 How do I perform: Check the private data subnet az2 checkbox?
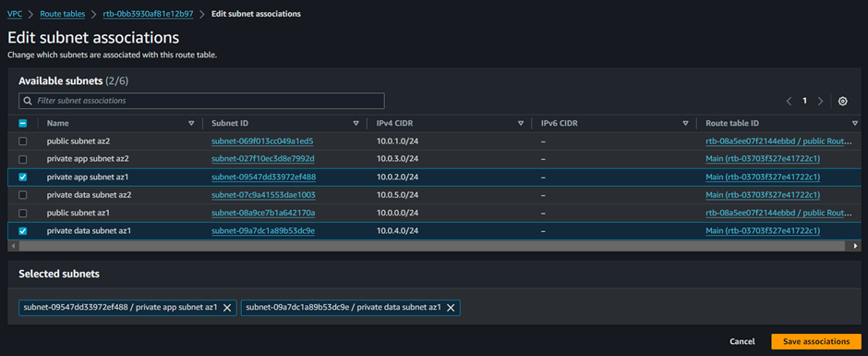click(23, 195)
